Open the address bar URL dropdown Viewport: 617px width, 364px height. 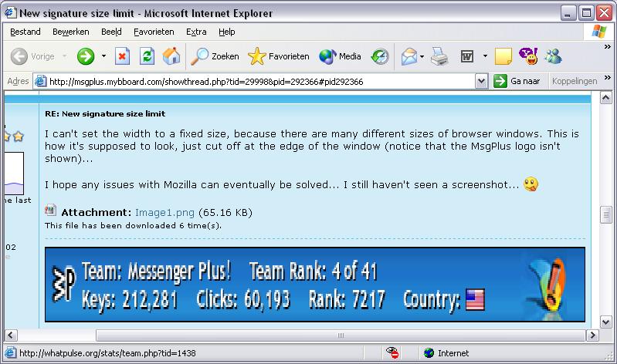[481, 82]
